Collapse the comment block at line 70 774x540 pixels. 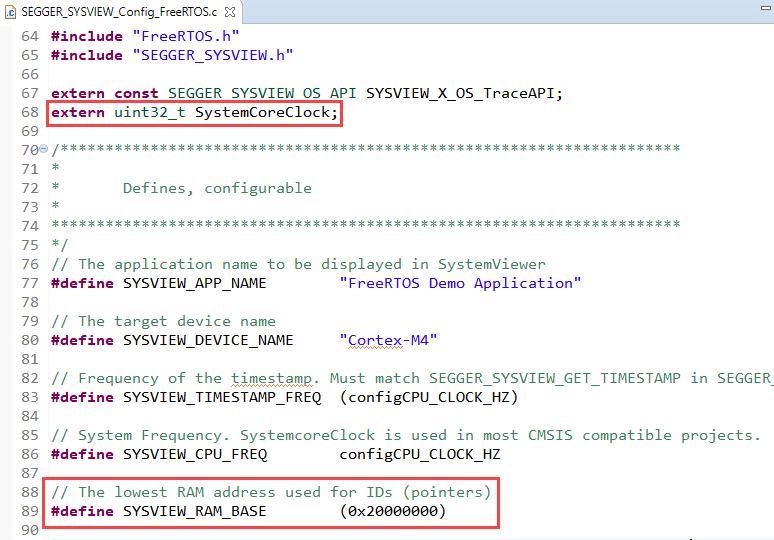43,149
